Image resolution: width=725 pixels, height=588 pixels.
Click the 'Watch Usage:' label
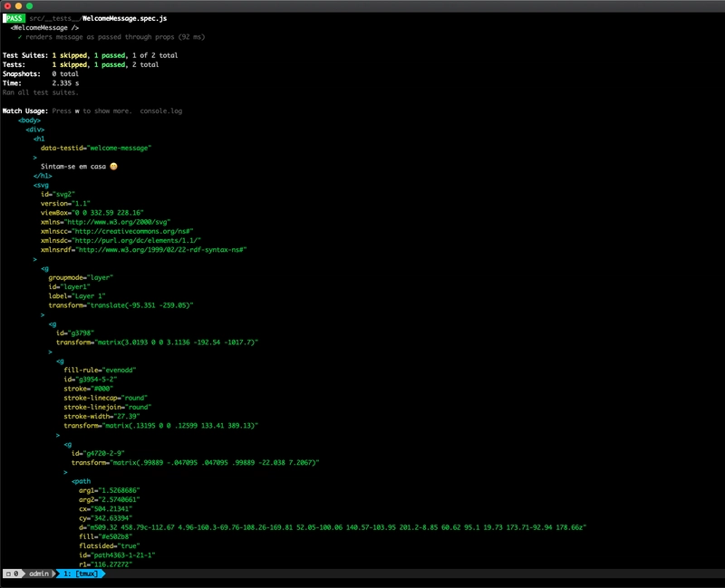click(x=25, y=111)
